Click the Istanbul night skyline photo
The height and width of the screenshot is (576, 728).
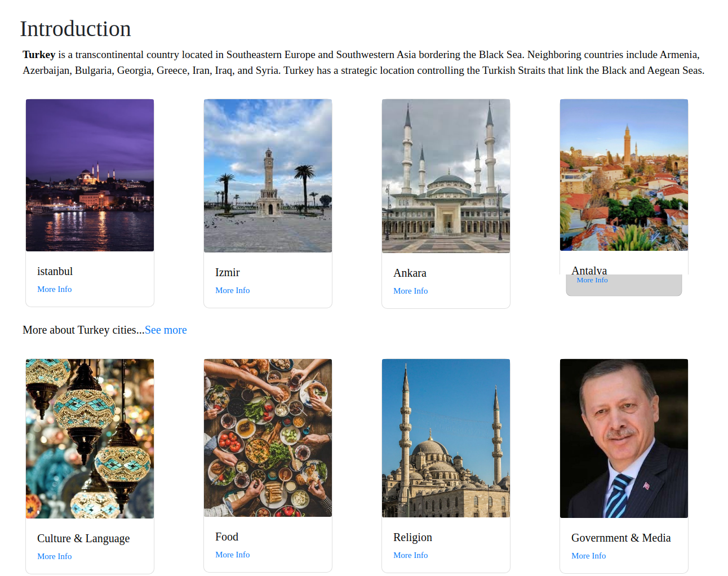pyautogui.click(x=90, y=175)
